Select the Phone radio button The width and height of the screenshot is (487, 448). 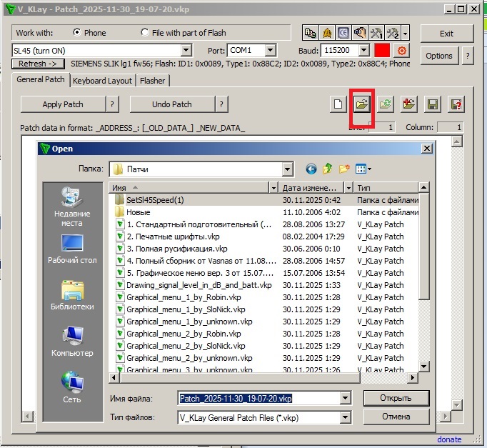tap(78, 33)
